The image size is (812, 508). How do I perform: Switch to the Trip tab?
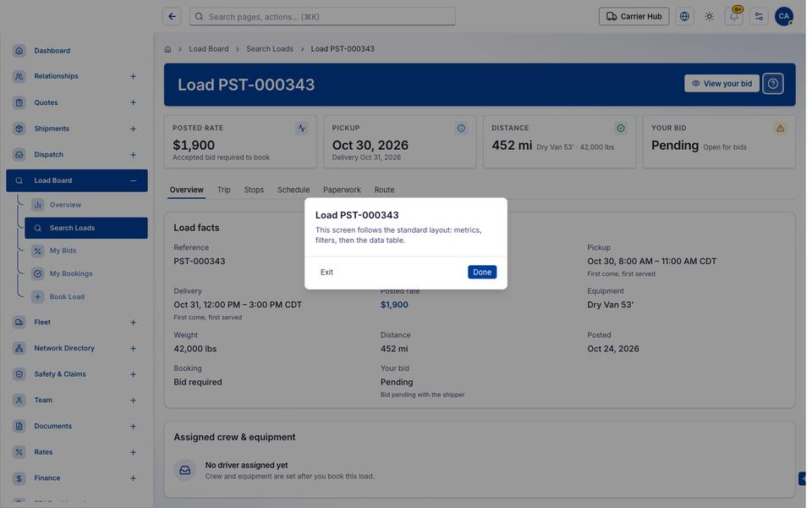(223, 190)
